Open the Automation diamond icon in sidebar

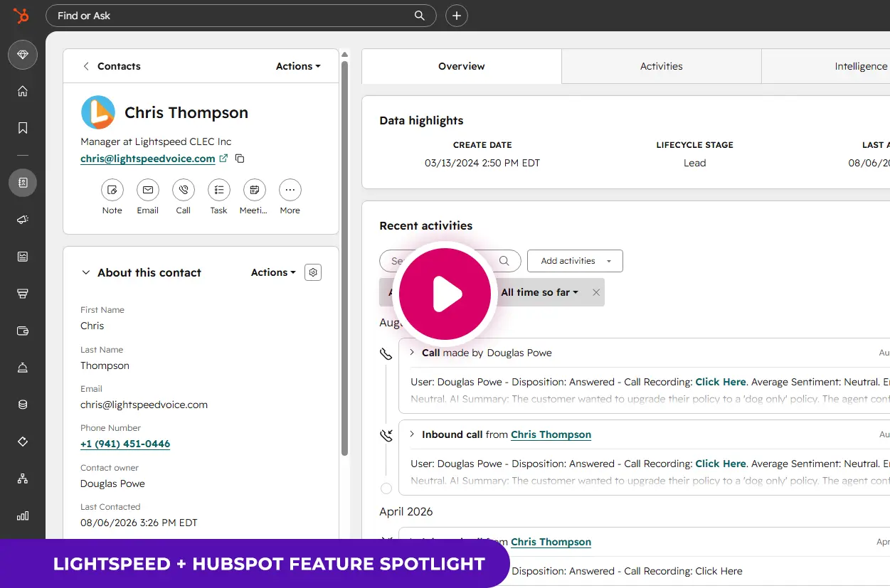23,442
